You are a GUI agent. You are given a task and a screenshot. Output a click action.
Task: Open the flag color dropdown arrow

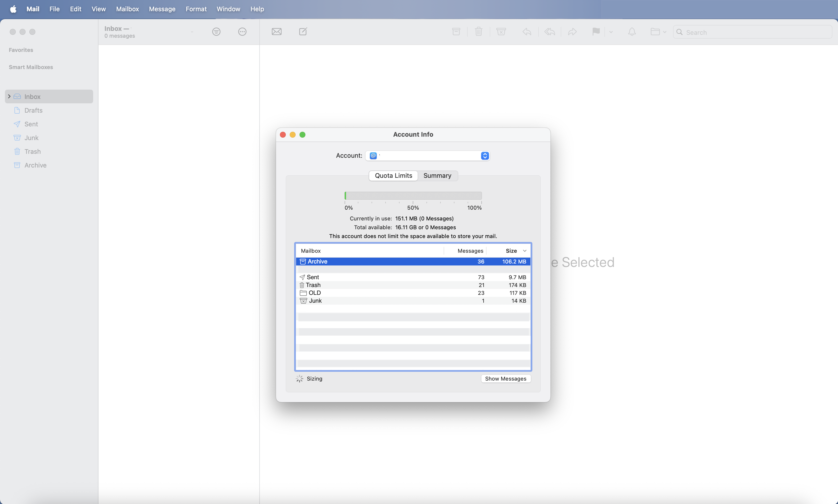point(611,32)
